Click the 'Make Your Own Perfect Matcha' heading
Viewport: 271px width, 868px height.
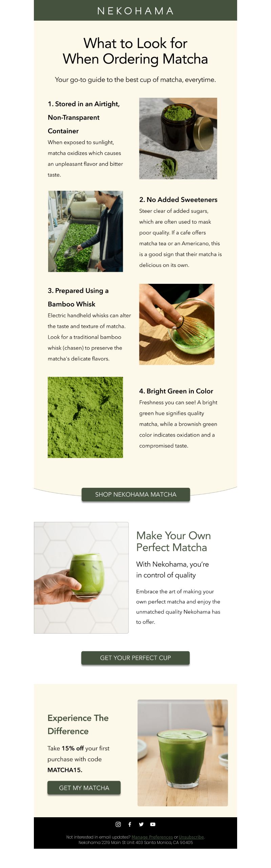pos(173,542)
